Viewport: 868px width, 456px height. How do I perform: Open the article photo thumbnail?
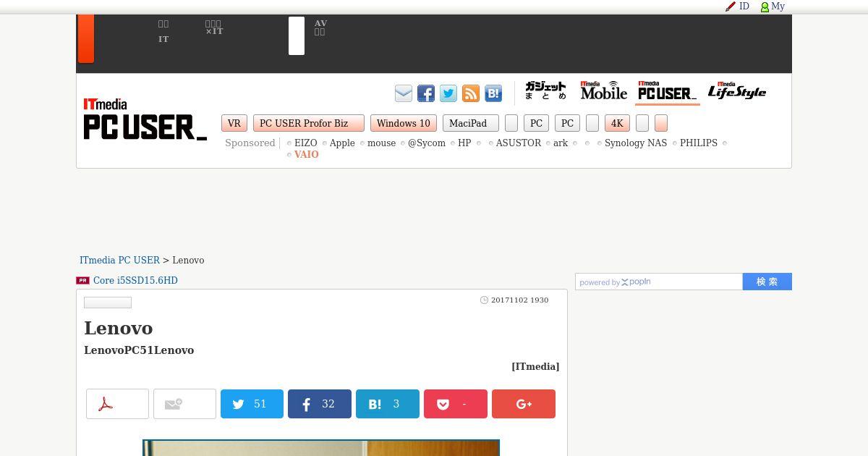tap(321, 448)
